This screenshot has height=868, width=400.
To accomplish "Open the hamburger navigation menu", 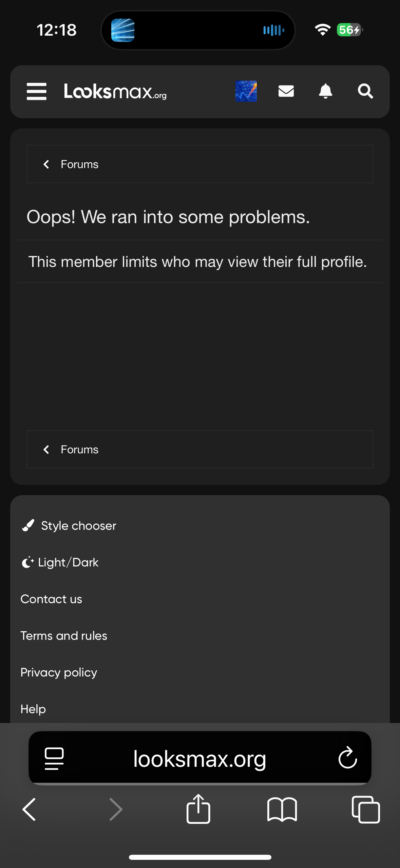I will (37, 91).
